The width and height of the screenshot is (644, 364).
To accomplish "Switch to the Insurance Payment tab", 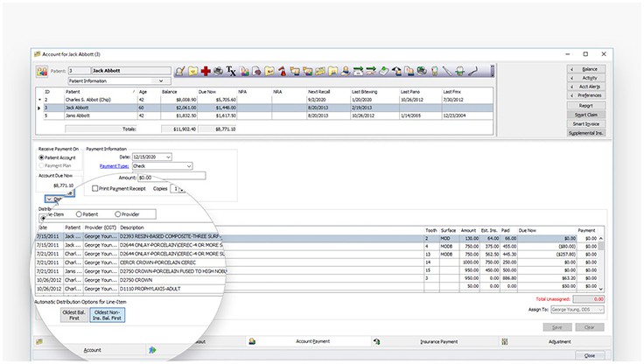I will [x=438, y=341].
